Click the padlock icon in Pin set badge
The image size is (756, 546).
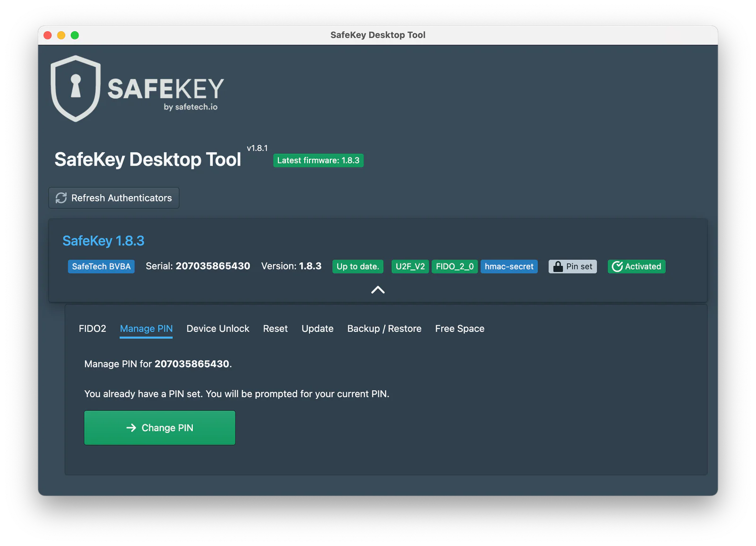click(558, 267)
